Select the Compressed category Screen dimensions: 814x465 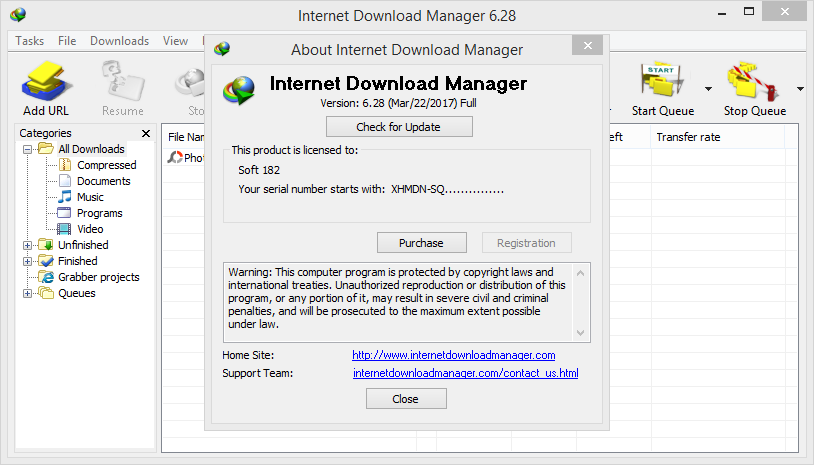(x=106, y=165)
